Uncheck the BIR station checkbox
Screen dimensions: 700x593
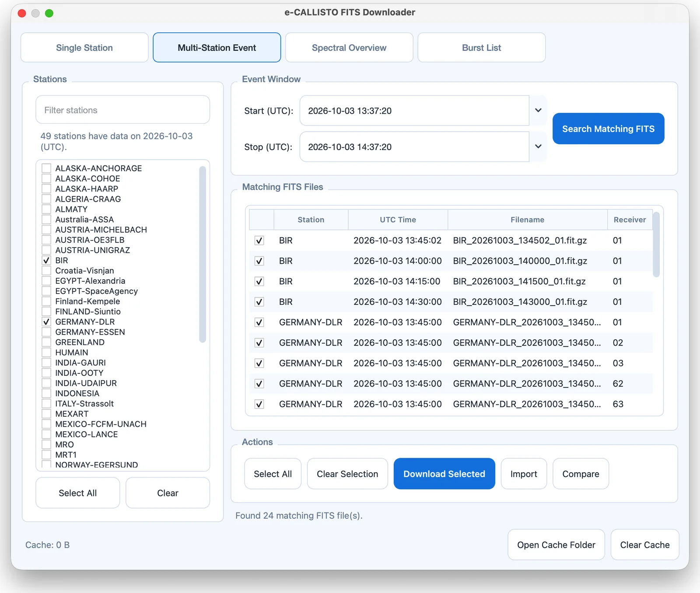[x=46, y=261]
